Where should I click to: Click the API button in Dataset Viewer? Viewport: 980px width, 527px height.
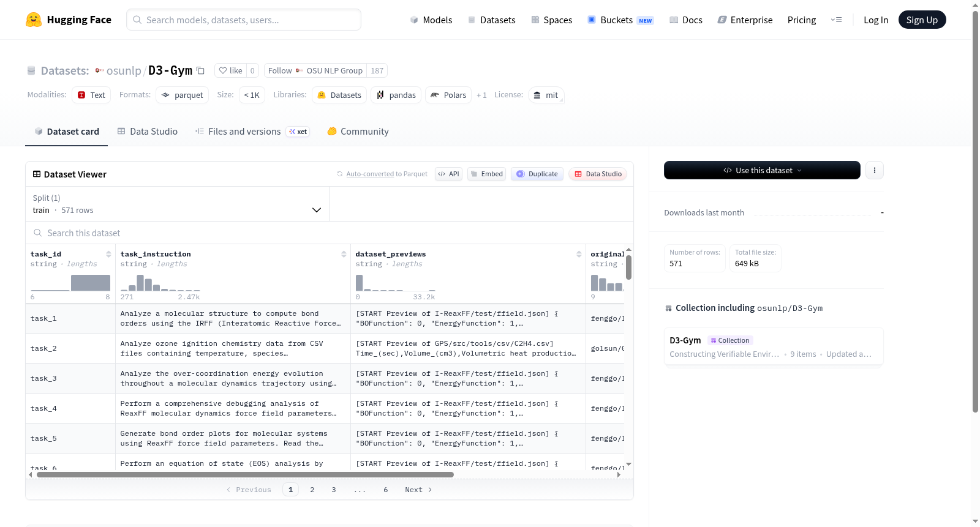(x=448, y=174)
